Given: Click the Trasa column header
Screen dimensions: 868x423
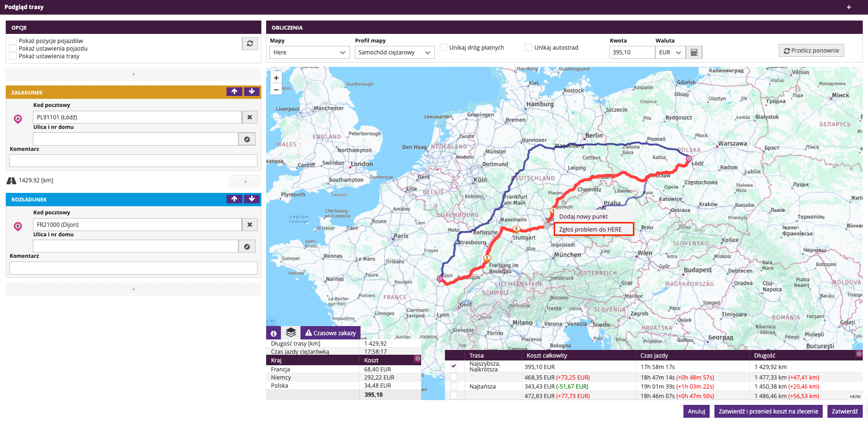Looking at the screenshot, I should tap(493, 355).
